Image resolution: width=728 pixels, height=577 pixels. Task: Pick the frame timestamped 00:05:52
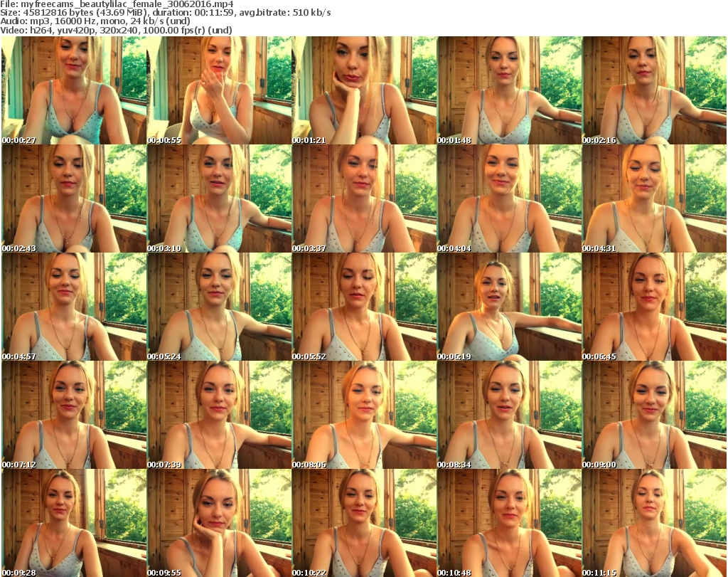[364, 307]
